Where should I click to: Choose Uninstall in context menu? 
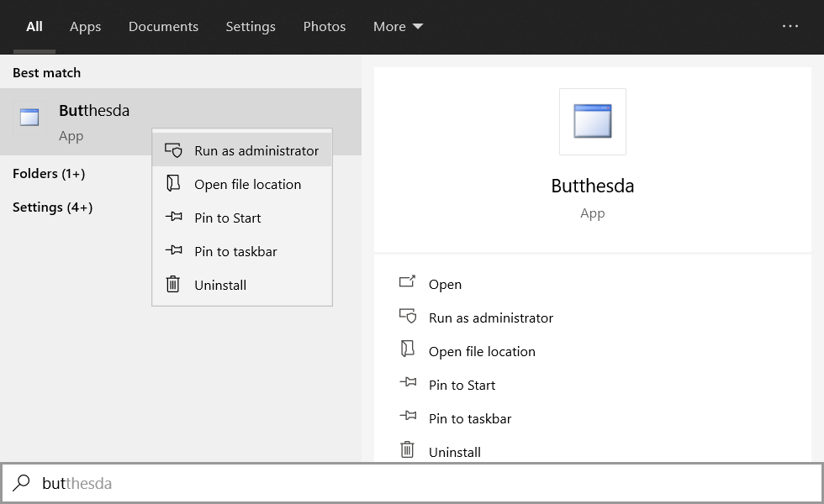[242, 285]
